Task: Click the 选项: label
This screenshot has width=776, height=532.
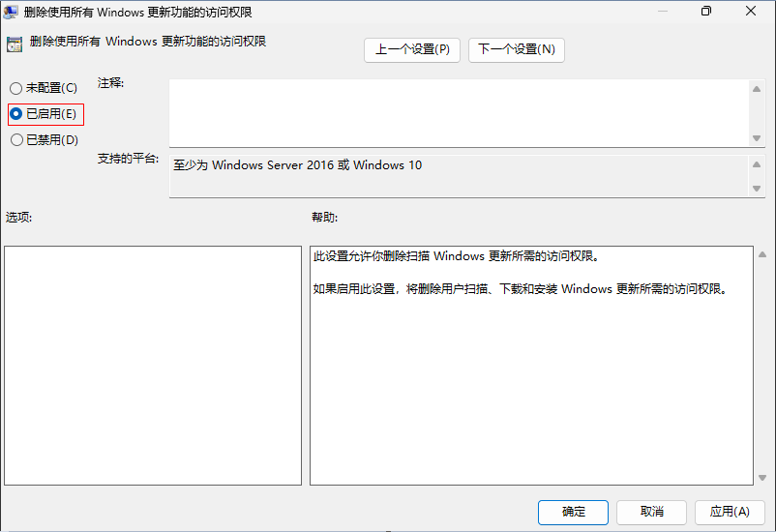Action: [18, 218]
